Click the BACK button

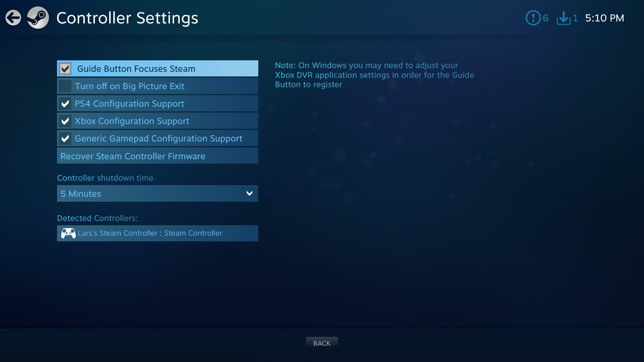tap(322, 343)
